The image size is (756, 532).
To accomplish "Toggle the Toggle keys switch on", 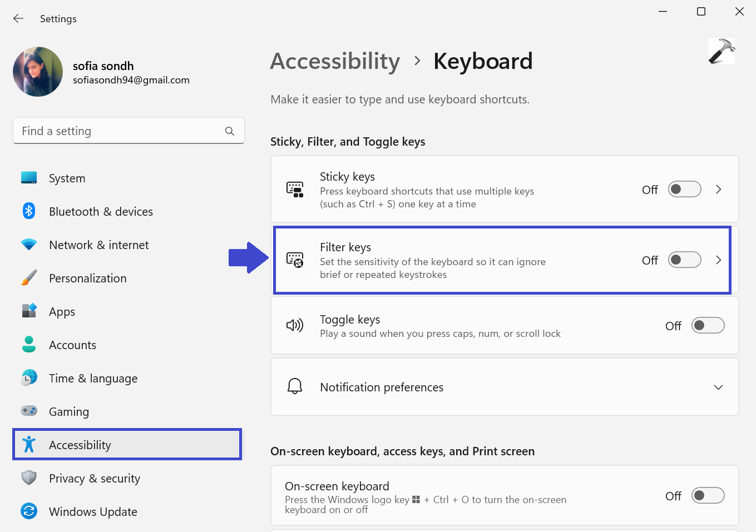I will 708,325.
